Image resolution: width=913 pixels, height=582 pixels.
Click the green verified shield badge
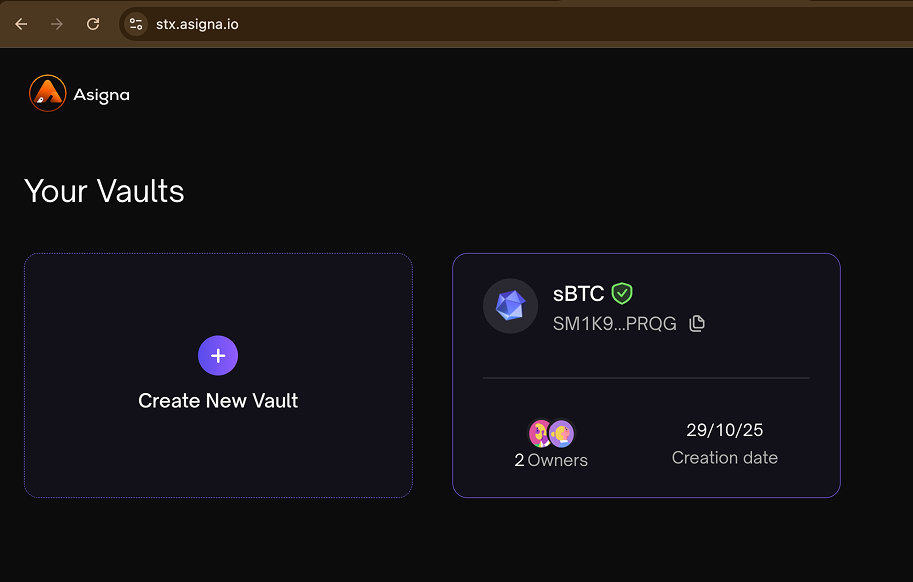tap(622, 293)
